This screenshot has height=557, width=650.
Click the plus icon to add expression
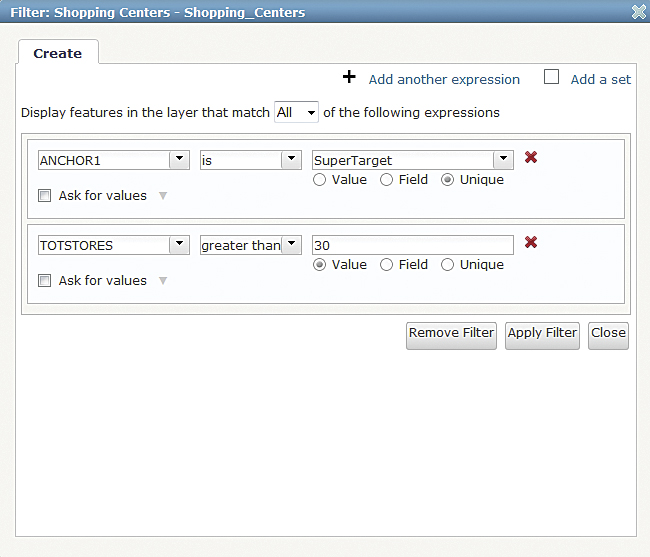[349, 77]
